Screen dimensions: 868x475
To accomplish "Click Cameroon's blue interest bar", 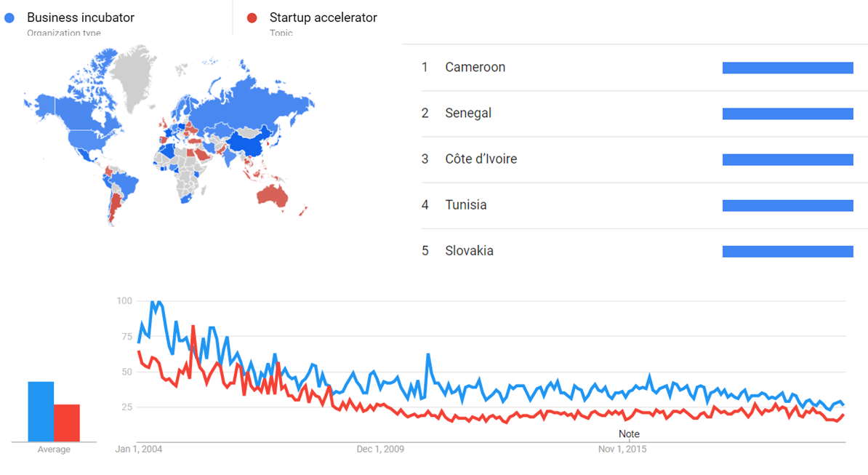I will click(x=787, y=68).
